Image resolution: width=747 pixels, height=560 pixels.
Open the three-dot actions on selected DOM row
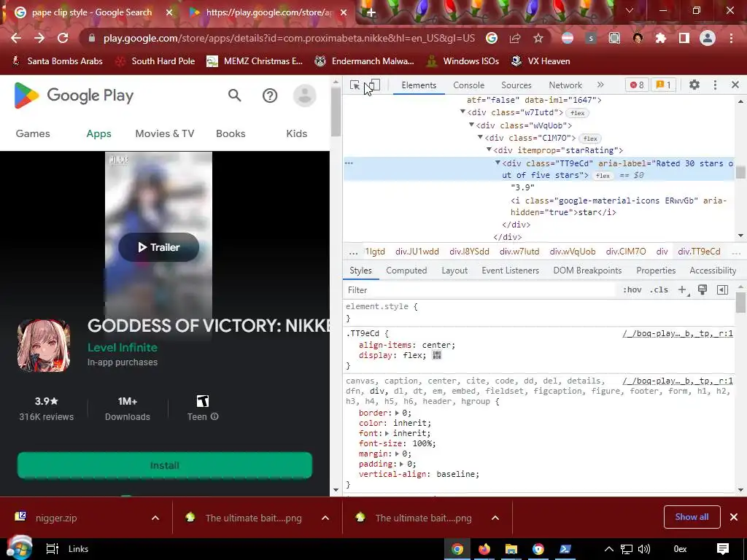pyautogui.click(x=349, y=163)
